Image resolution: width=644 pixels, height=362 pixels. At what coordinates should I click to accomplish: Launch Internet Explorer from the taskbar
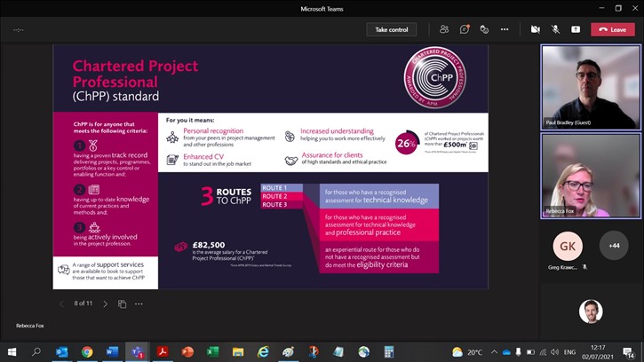(263, 351)
